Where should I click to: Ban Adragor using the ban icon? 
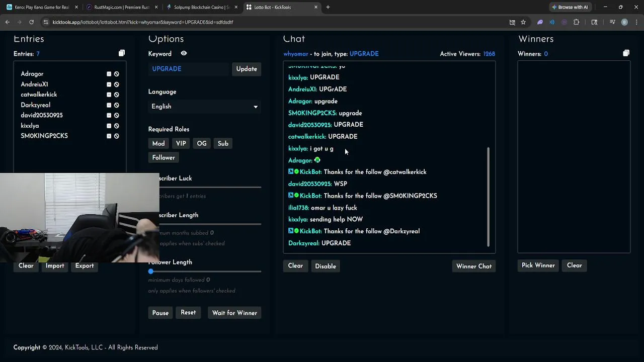[x=116, y=74]
